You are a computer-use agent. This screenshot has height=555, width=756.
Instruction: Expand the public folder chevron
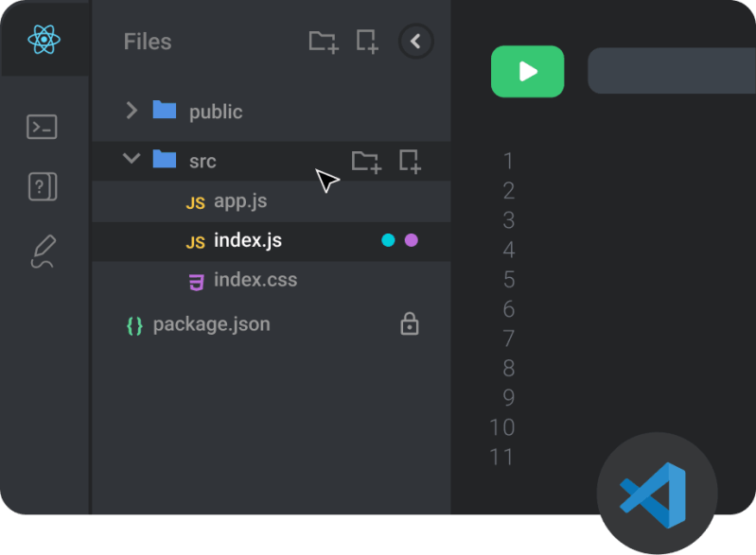point(132,111)
